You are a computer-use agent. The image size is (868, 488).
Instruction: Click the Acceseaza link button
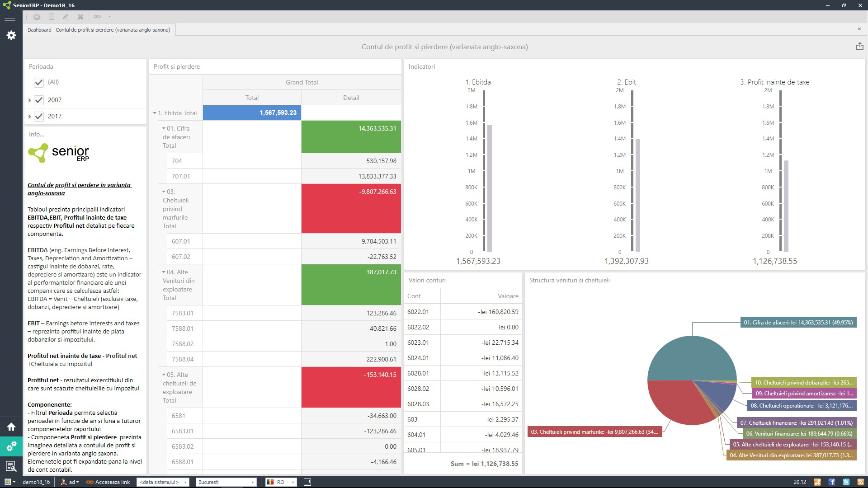(x=108, y=482)
